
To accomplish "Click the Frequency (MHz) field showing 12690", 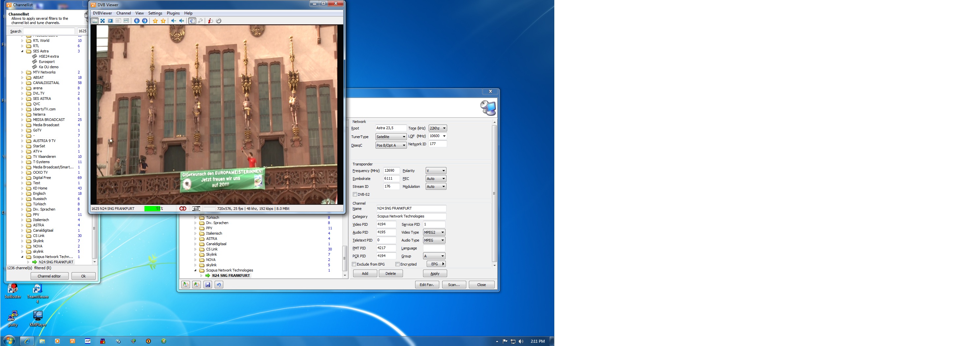I will (x=391, y=171).
